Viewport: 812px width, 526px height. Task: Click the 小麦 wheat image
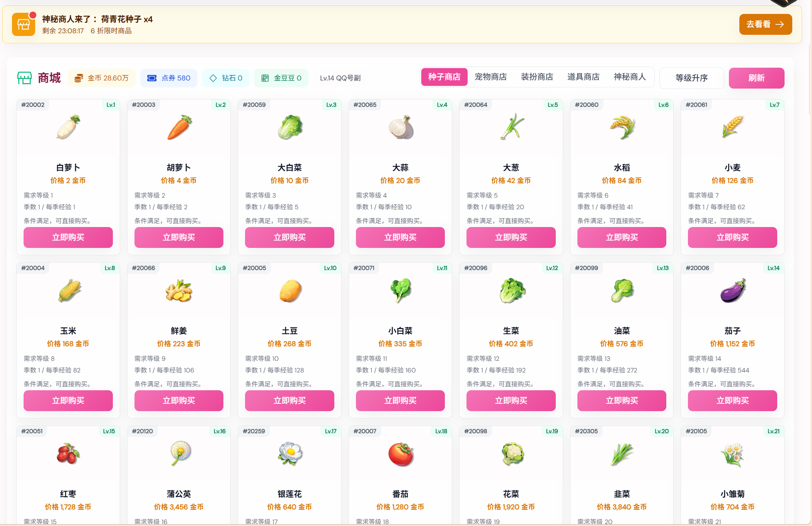point(733,127)
